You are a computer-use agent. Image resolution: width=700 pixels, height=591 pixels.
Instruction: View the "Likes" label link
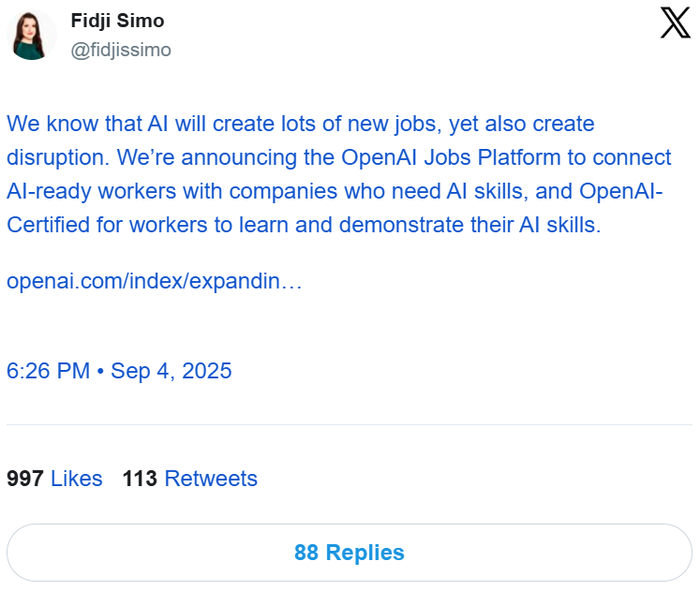tap(76, 479)
